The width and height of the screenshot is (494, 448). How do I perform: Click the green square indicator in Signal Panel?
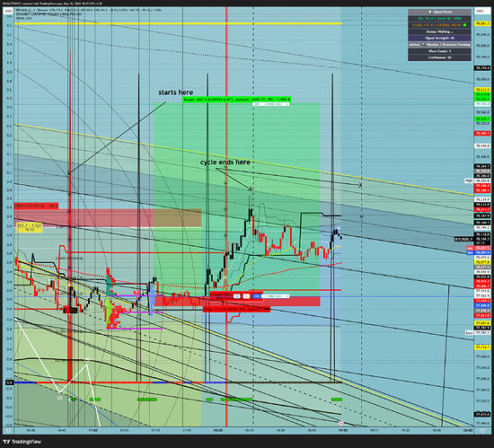coord(465,25)
